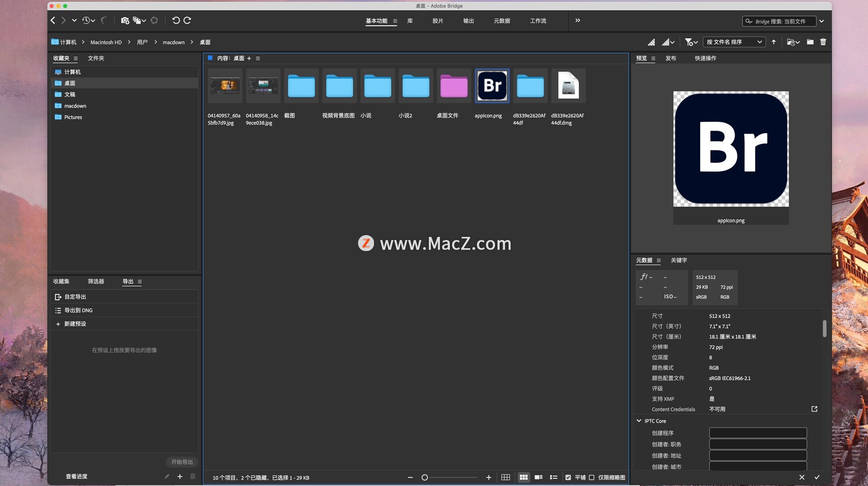The width and height of the screenshot is (868, 486).
Task: Click the trash delete icon in toolbar
Action: pyautogui.click(x=823, y=42)
